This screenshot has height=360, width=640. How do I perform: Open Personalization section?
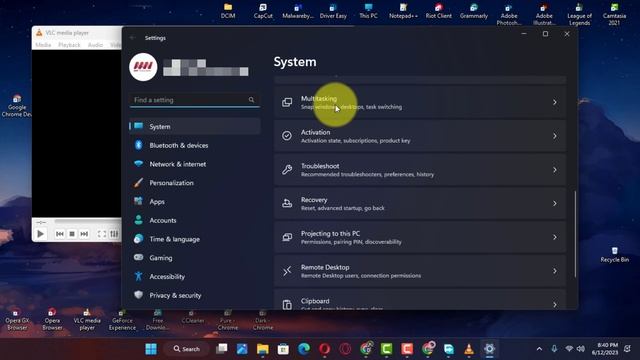point(195,183)
